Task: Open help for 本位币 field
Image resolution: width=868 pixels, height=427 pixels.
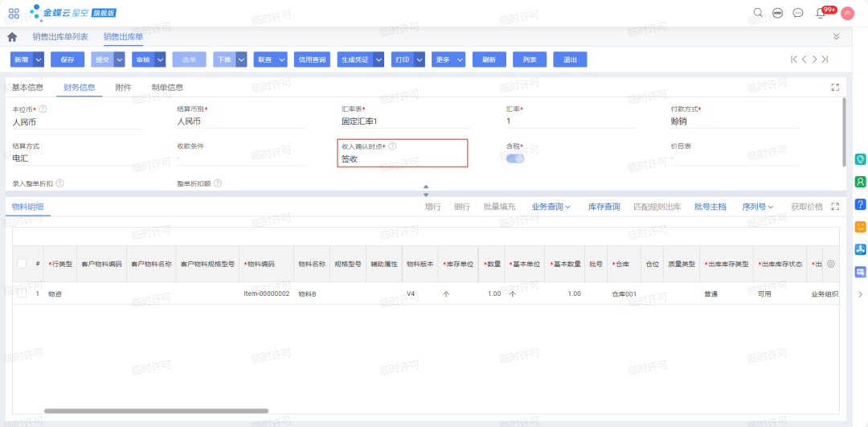Action: 43,109
